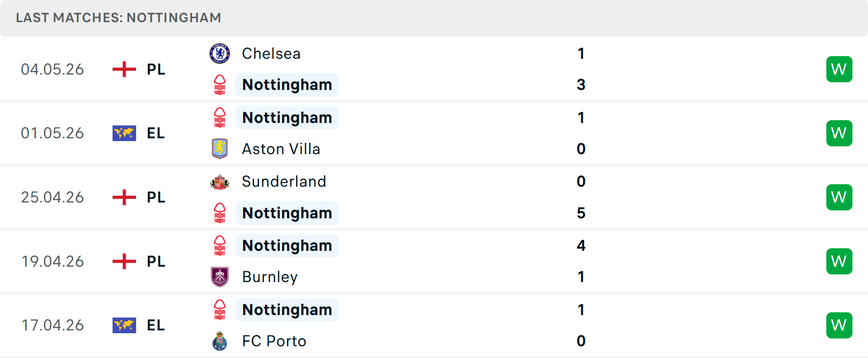The height and width of the screenshot is (358, 868).
Task: Click the Chelsea club crest icon
Action: coord(220,53)
